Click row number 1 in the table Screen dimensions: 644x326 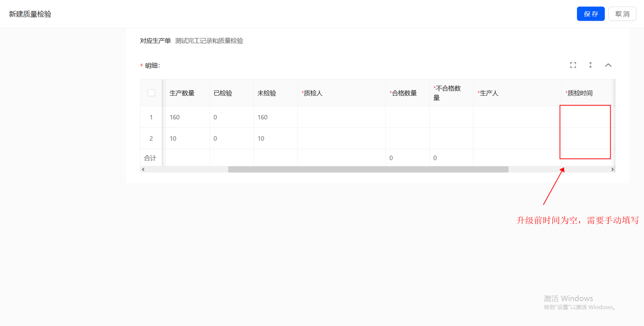click(151, 117)
